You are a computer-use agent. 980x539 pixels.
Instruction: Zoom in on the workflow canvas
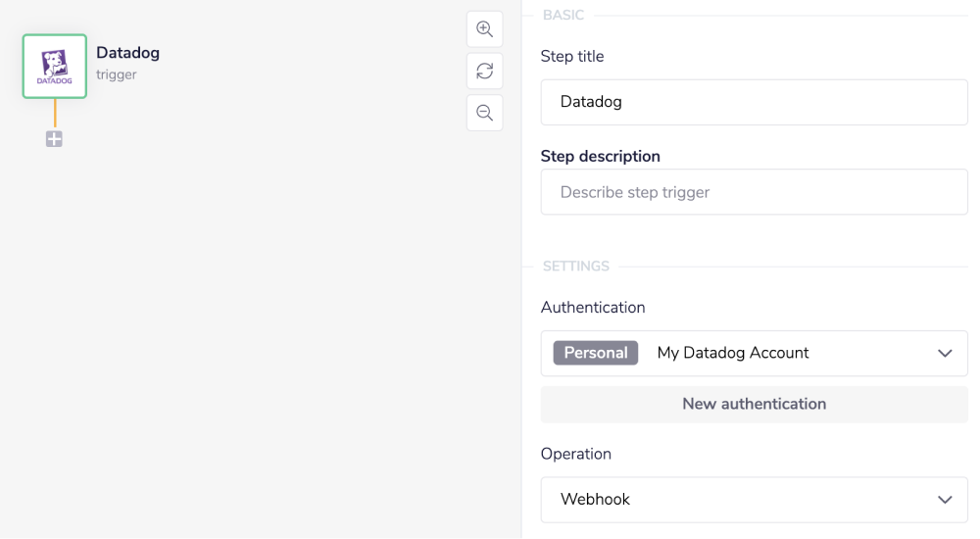pyautogui.click(x=484, y=29)
